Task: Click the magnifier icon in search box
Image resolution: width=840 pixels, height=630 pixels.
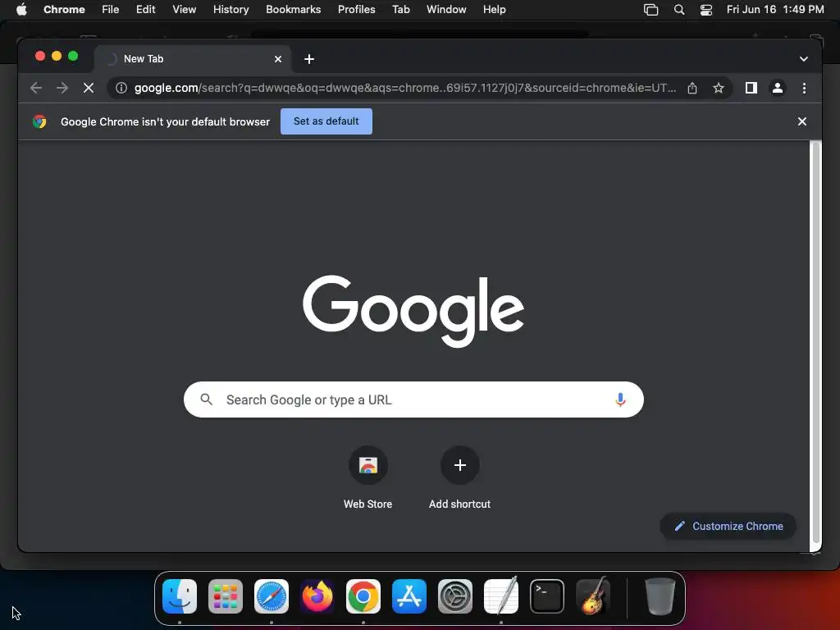Action: tap(206, 399)
